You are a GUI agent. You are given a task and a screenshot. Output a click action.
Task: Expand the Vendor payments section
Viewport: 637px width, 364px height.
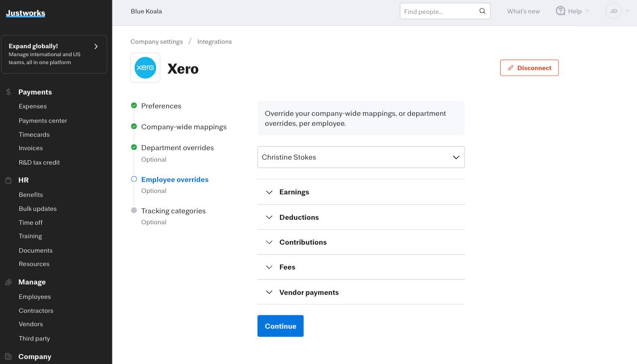[x=309, y=292]
